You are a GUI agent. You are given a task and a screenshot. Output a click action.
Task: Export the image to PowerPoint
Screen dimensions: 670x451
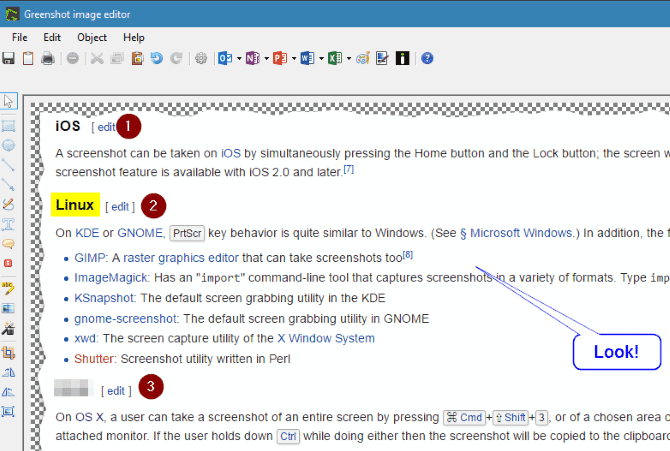coord(280,58)
